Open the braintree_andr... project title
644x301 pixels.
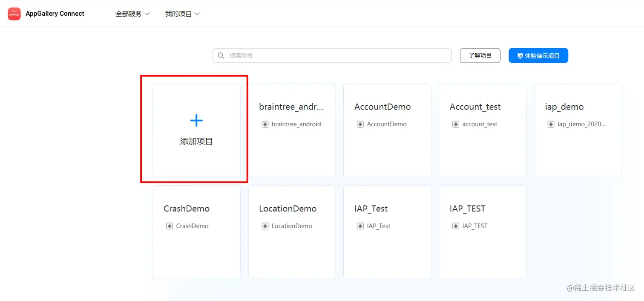click(291, 107)
